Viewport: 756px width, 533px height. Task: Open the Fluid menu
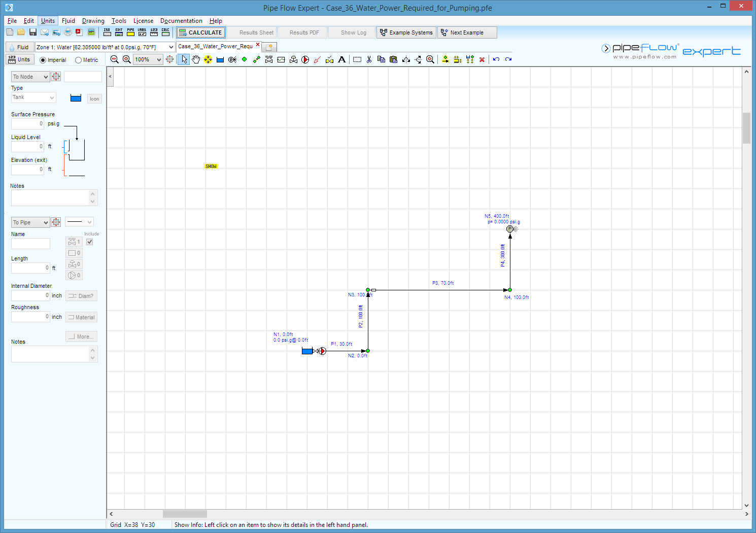68,21
